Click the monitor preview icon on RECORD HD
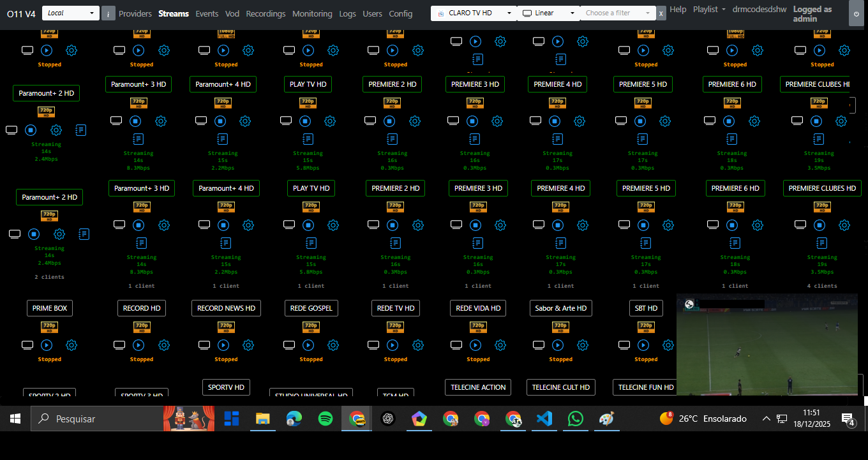This screenshot has width=868, height=460. [x=119, y=345]
